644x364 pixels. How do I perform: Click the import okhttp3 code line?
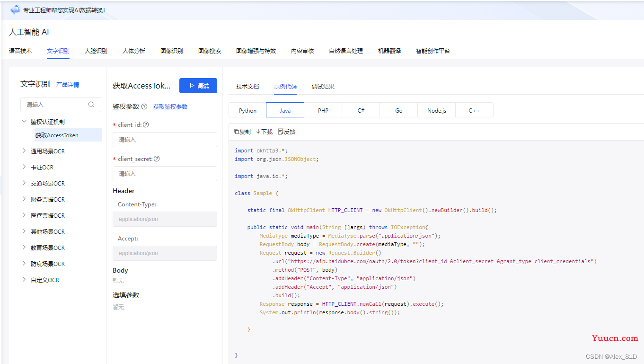click(x=261, y=151)
